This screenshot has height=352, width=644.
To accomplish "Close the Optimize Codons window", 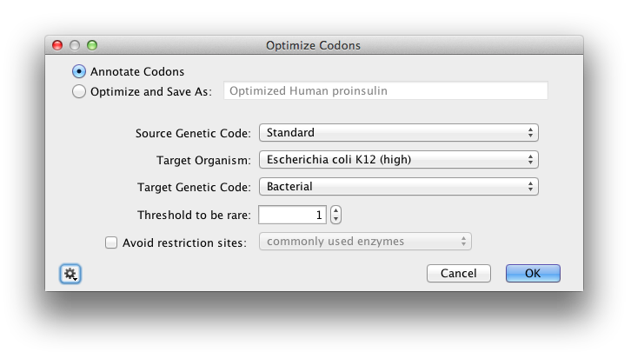I will 57,45.
